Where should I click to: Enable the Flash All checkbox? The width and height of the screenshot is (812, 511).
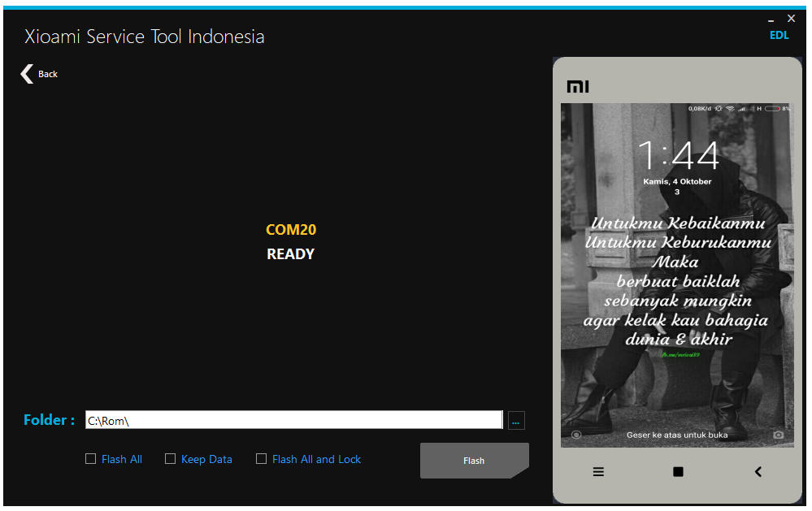click(90, 459)
